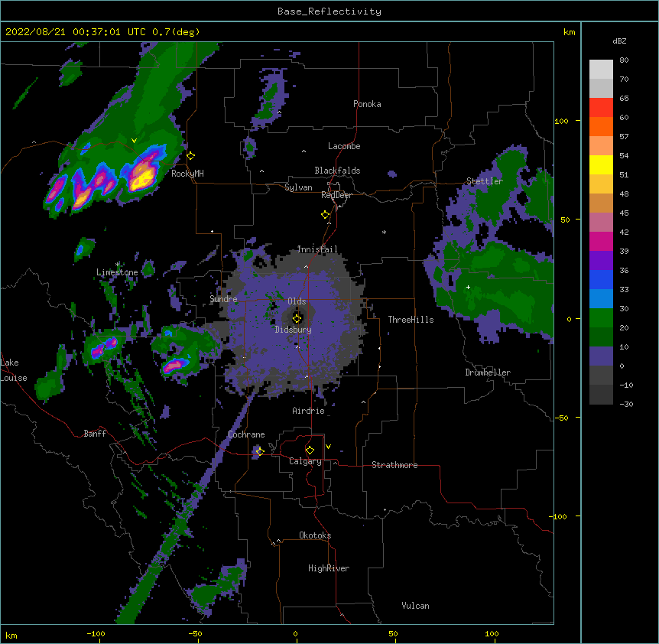Click the Base_Reflectivity title text

point(329,11)
